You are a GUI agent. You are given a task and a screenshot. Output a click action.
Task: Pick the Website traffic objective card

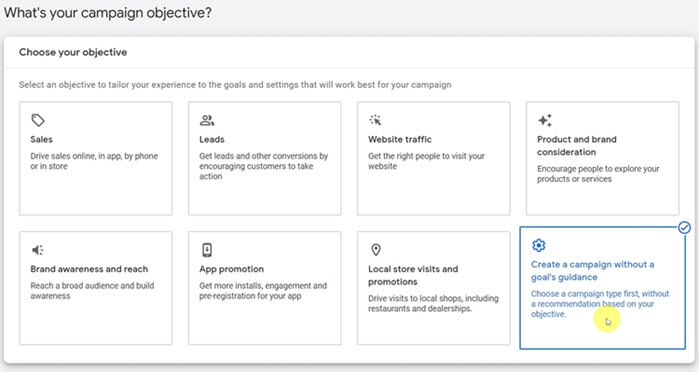pyautogui.click(x=434, y=158)
